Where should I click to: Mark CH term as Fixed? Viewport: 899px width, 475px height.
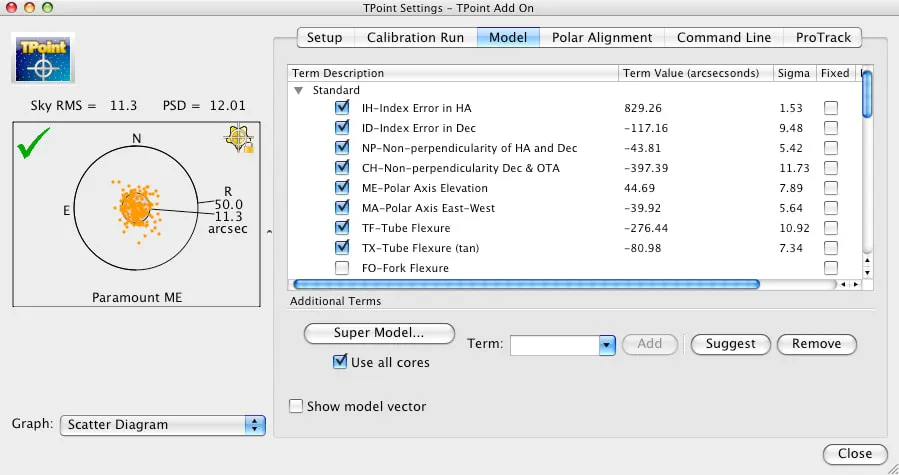point(831,168)
